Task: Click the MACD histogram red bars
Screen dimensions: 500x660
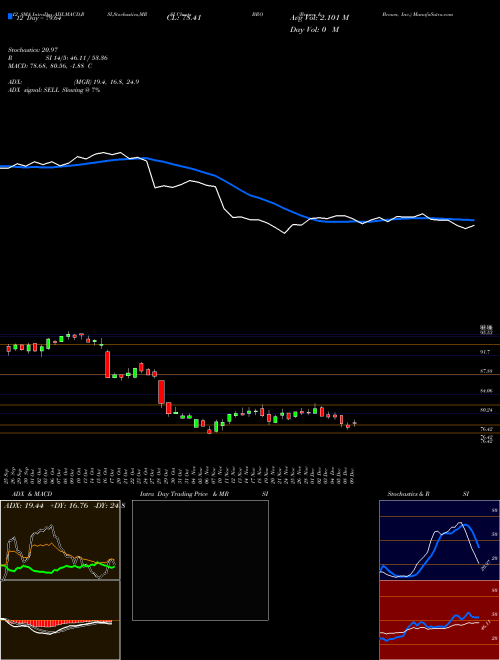Action: pos(59,623)
